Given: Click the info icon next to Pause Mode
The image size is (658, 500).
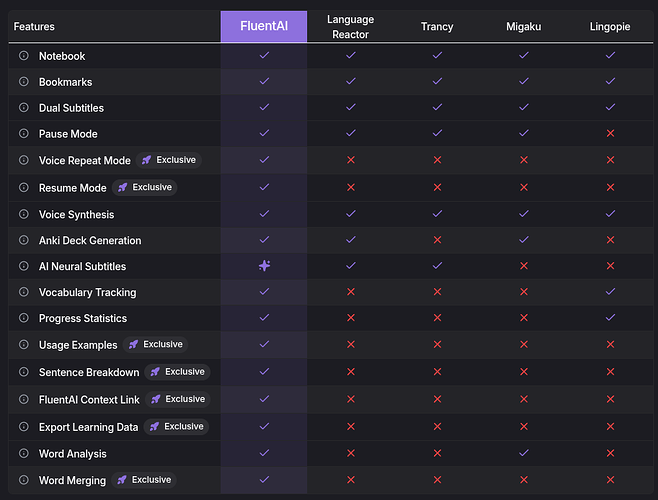Looking at the screenshot, I should (24, 134).
